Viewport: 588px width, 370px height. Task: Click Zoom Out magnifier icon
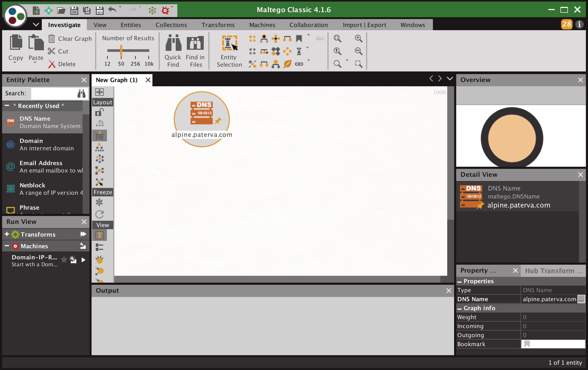pos(359,51)
